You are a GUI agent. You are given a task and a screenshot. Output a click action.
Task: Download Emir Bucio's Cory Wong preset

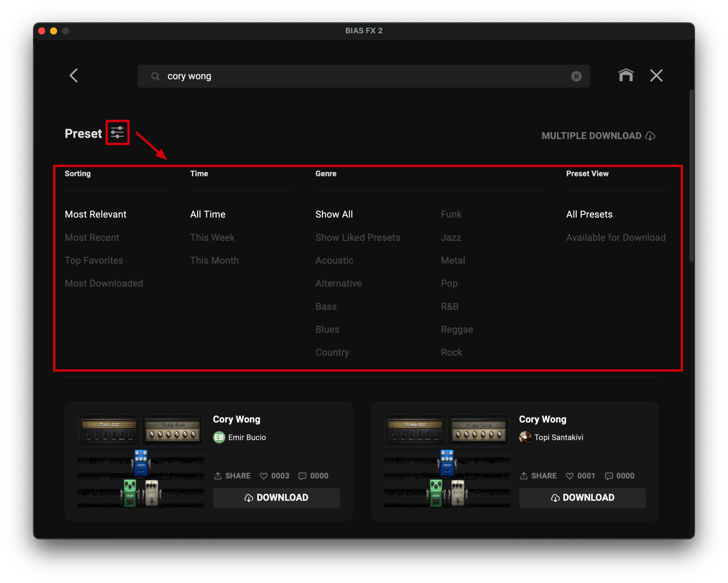276,498
